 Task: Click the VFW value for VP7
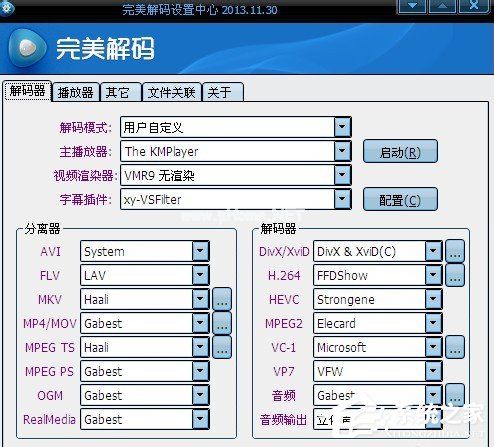click(330, 371)
